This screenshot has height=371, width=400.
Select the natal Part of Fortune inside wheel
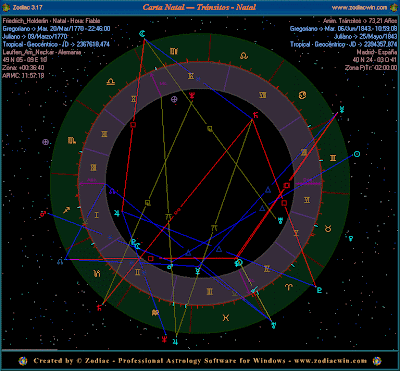coord(174,99)
